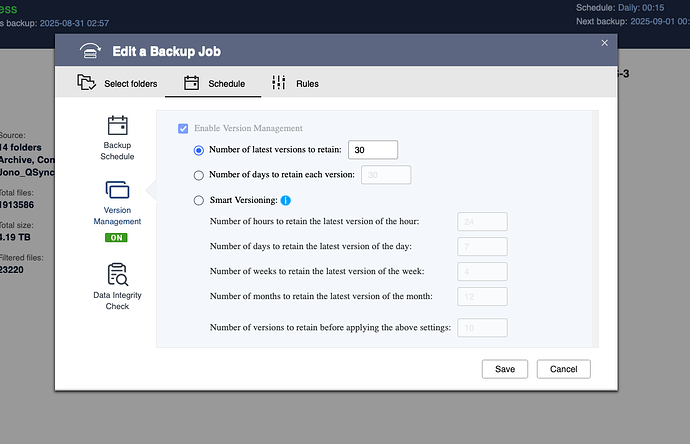This screenshot has height=444, width=690.
Task: Choose the Smart Versioning radio option
Action: (x=199, y=201)
